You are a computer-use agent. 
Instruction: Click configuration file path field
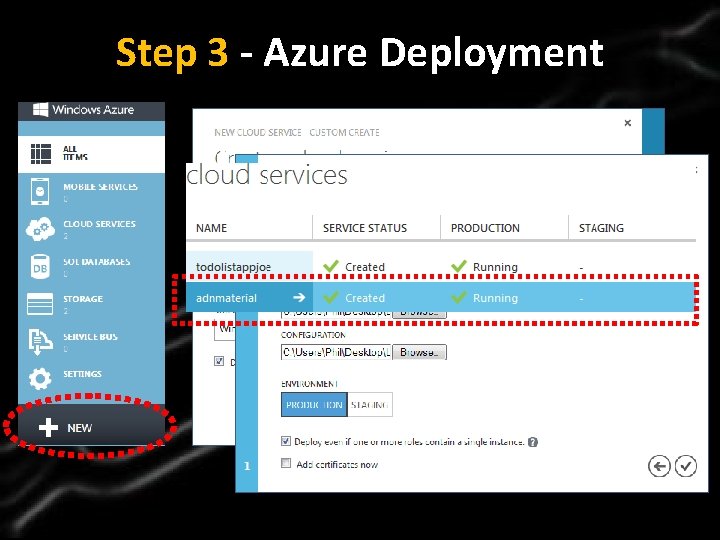[336, 352]
